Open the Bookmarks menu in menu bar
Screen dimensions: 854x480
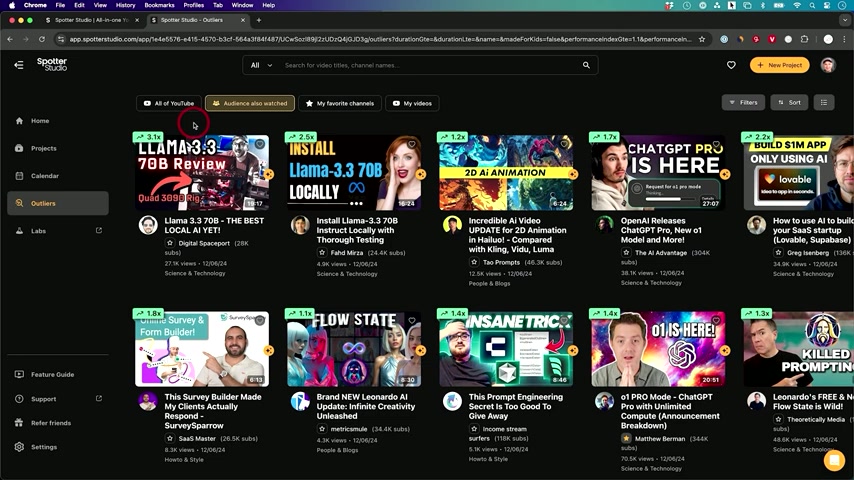click(159, 5)
